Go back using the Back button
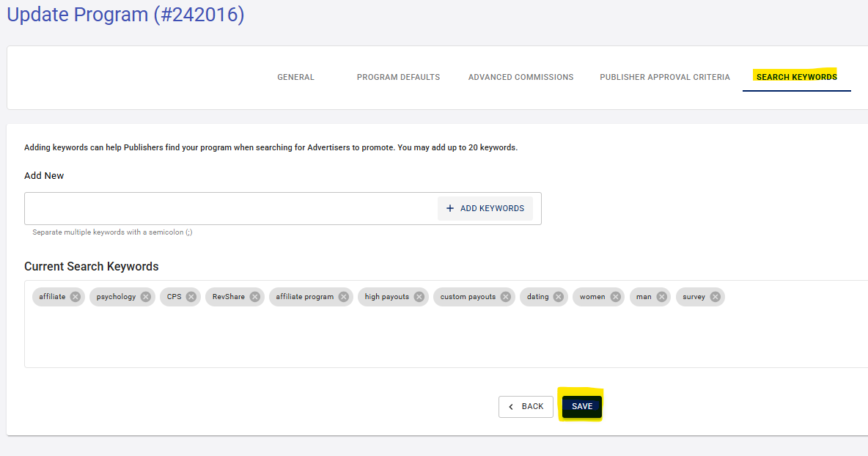This screenshot has width=868, height=456. pyautogui.click(x=526, y=407)
